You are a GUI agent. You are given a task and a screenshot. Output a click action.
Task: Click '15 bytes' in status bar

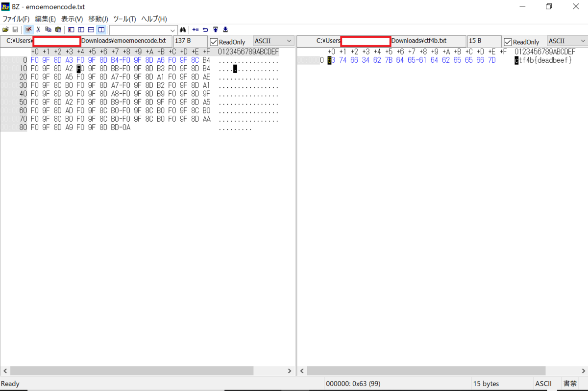click(486, 384)
